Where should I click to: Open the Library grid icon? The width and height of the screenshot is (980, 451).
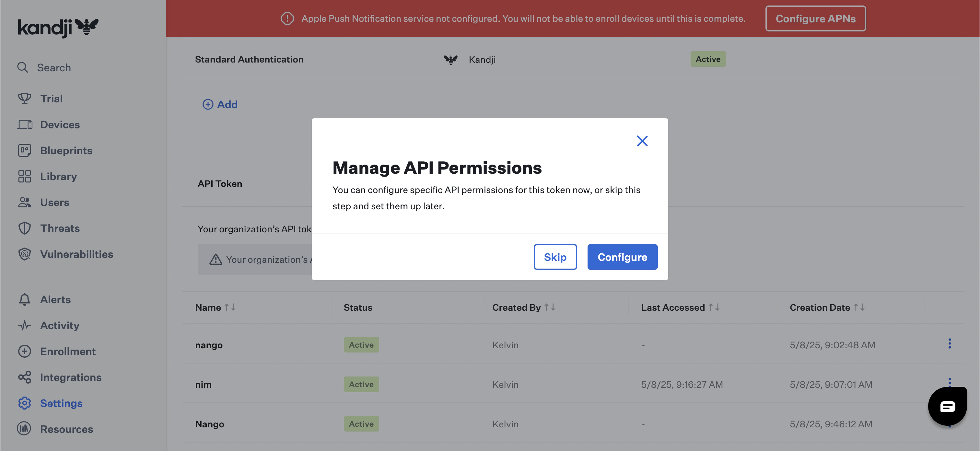[x=24, y=177]
